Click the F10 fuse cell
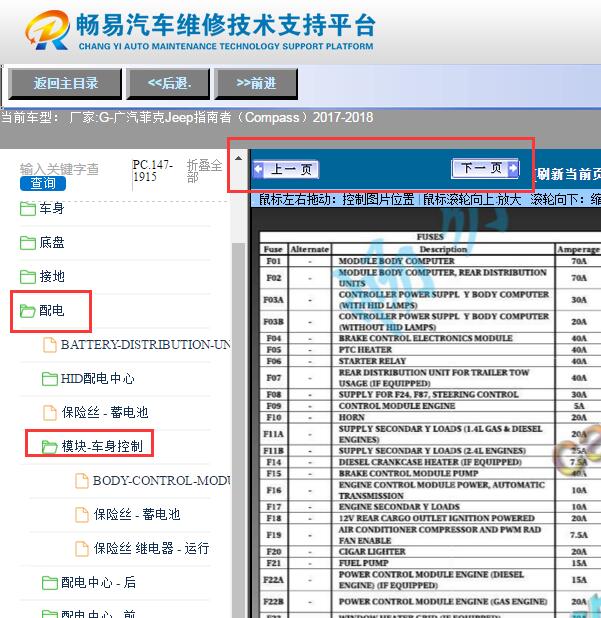The height and width of the screenshot is (618, 601). [274, 417]
